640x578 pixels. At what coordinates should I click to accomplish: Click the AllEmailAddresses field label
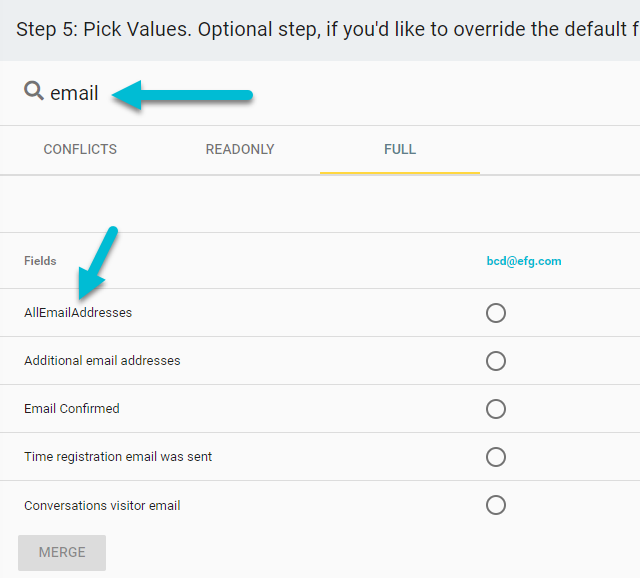pos(78,313)
